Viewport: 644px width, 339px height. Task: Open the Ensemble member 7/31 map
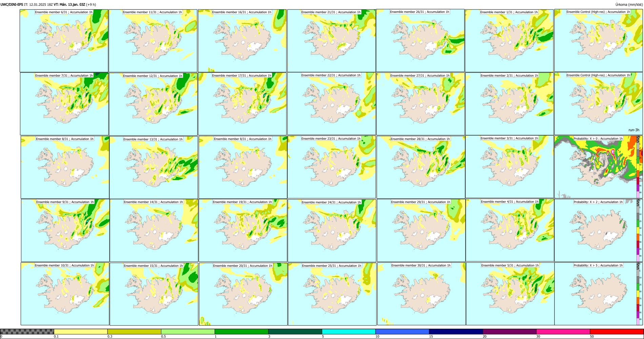click(x=64, y=104)
